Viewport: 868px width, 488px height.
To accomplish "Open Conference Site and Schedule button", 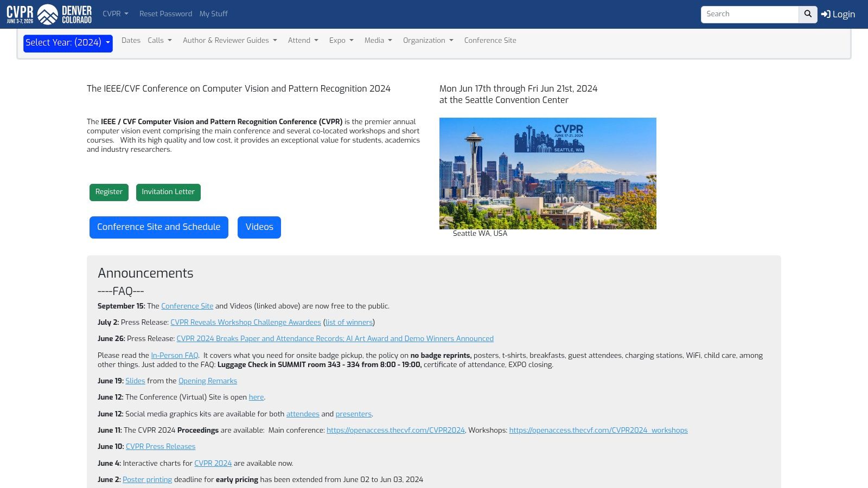I will [x=158, y=227].
